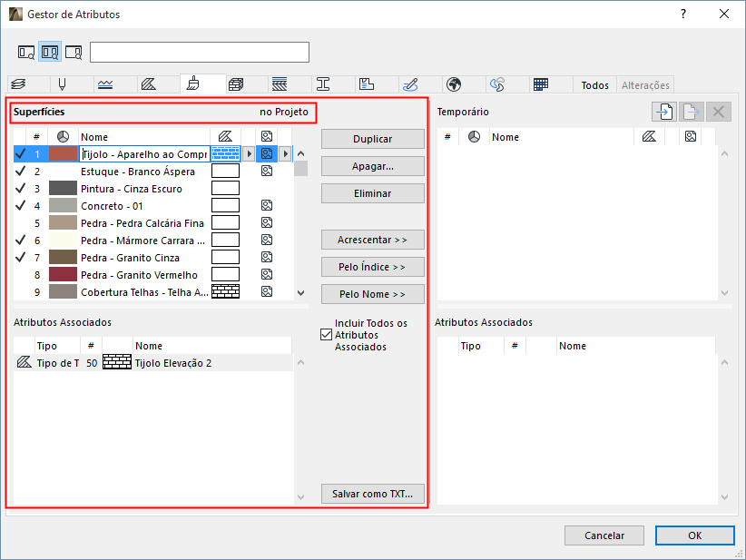Confirm with the OK button
The image size is (746, 560).
pos(694,535)
